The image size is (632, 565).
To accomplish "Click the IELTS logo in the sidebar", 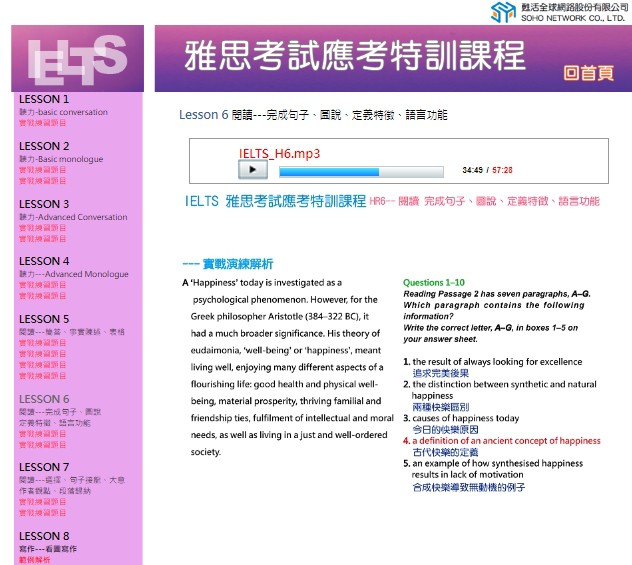I will click(78, 60).
